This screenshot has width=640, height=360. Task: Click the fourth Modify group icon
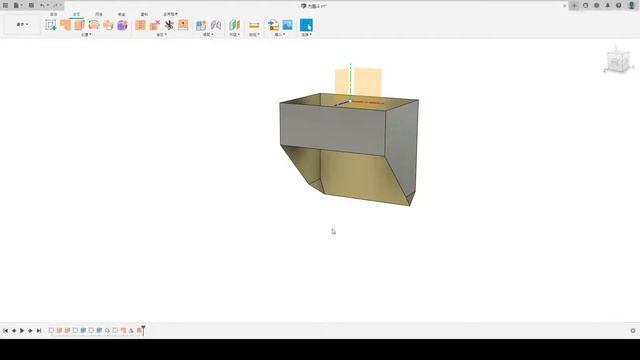pyautogui.click(x=183, y=25)
